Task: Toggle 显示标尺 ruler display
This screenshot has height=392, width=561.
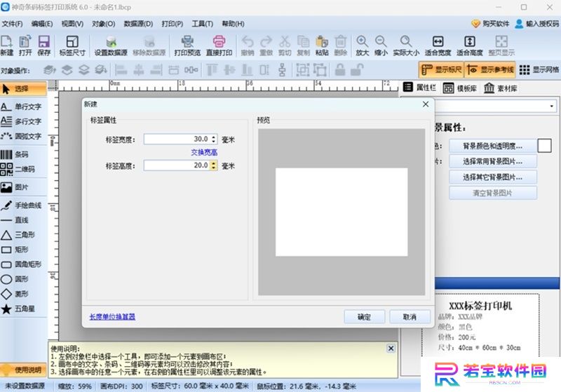Action: (x=441, y=69)
